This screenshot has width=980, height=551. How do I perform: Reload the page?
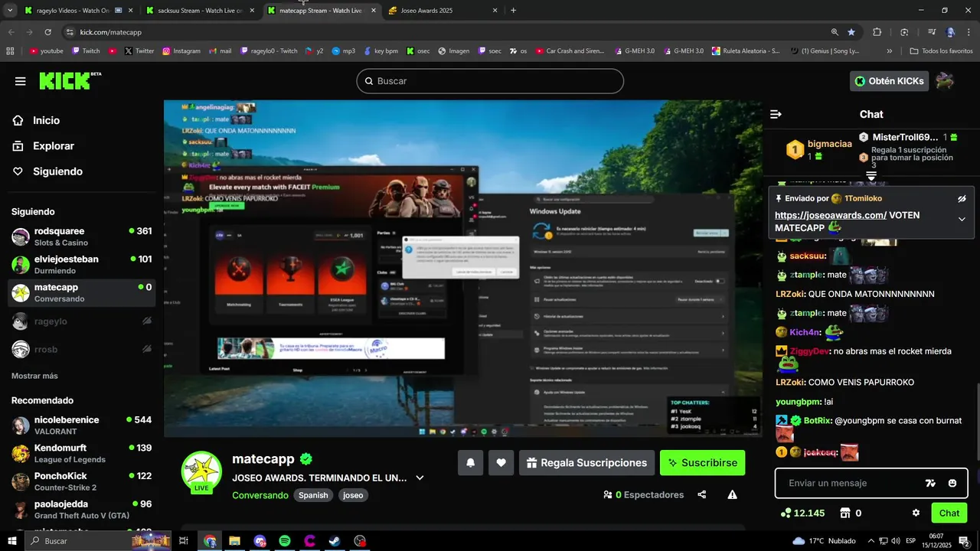(47, 32)
